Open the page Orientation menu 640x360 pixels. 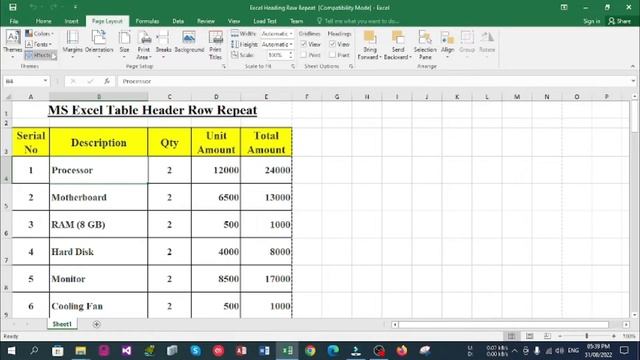point(99,44)
